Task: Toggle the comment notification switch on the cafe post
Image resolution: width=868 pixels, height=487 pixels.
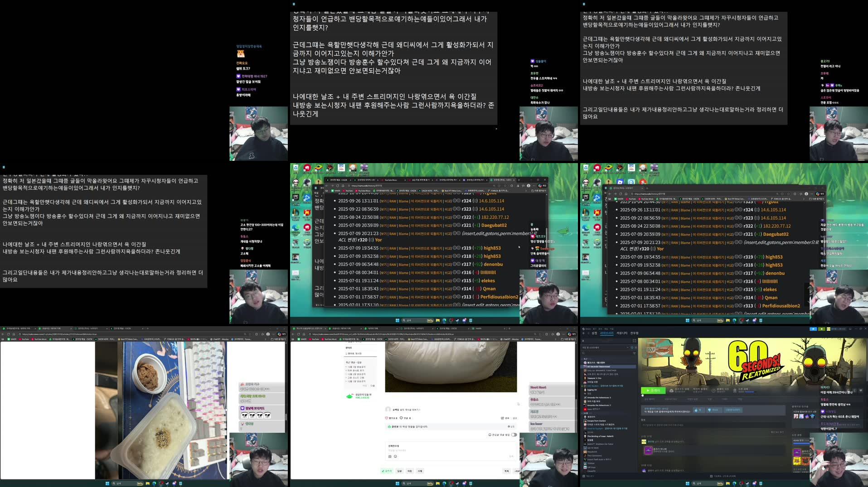Action: click(x=515, y=434)
